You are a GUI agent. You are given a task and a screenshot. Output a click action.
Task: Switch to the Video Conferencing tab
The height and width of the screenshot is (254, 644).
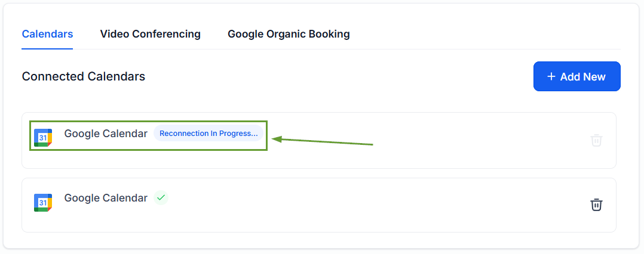[x=151, y=33]
